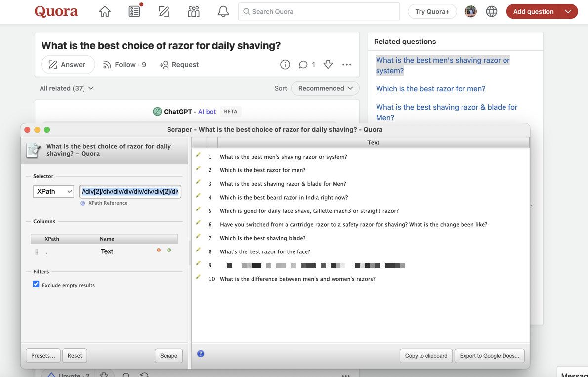Open Spaces people icon
588x377 pixels.
tap(194, 11)
